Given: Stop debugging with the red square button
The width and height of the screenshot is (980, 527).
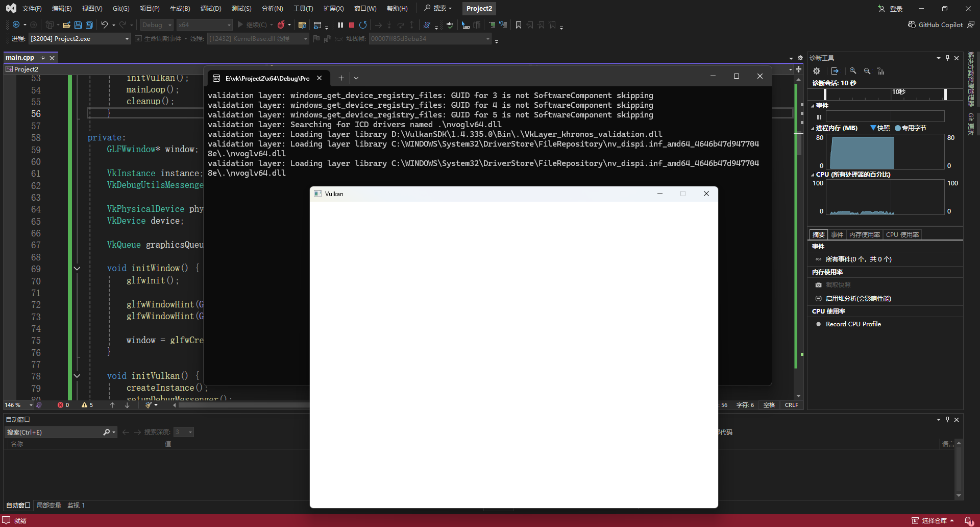Looking at the screenshot, I should [352, 25].
